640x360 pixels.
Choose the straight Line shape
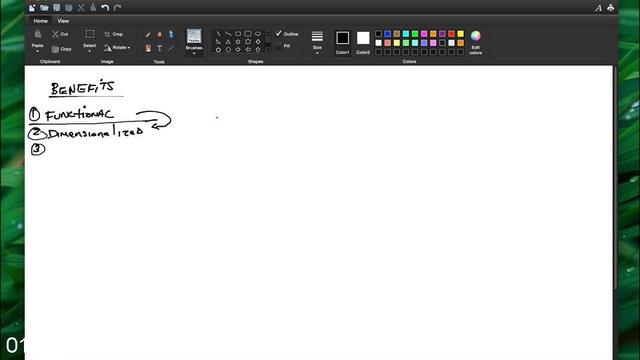click(x=218, y=34)
